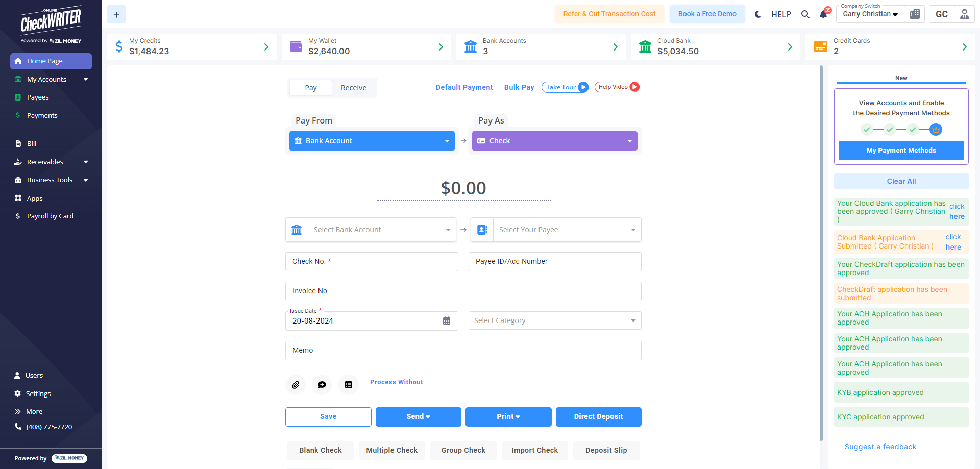The image size is (980, 469).
Task: Click the attachment paperclip icon
Action: pyautogui.click(x=296, y=385)
